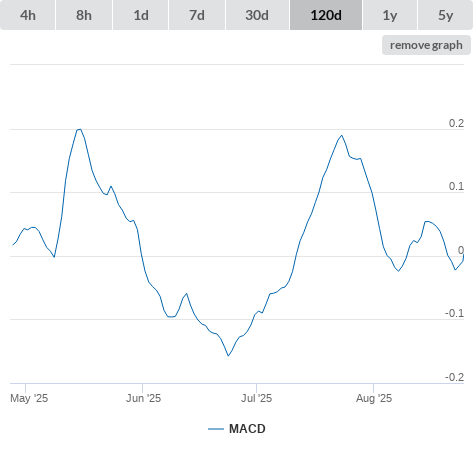The width and height of the screenshot is (474, 455).
Task: Select the 4h time range tab
Action: click(x=28, y=15)
